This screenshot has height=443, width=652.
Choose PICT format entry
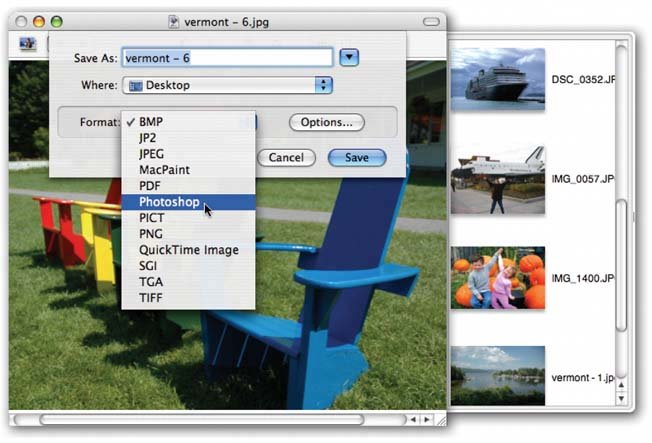point(188,218)
